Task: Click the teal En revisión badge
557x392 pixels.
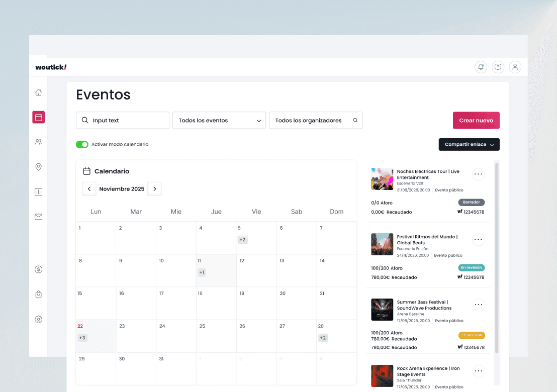Action: click(x=472, y=268)
